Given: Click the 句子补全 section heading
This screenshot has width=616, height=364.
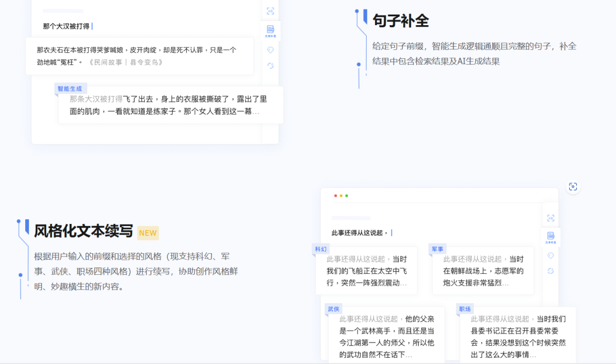Looking at the screenshot, I should (x=400, y=21).
